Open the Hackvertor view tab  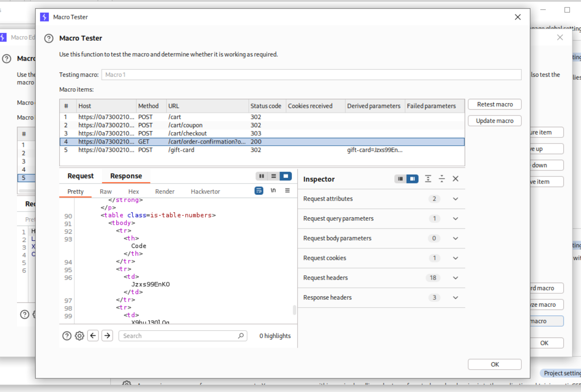[x=205, y=191]
